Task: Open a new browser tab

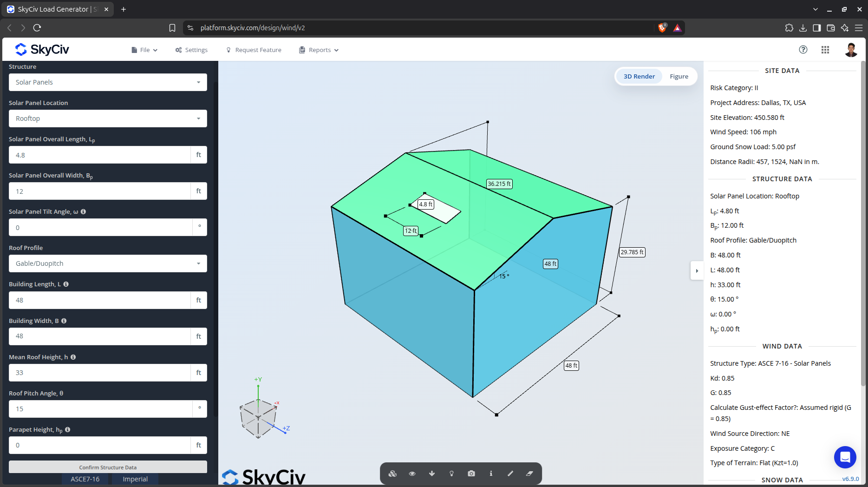Action: [x=124, y=9]
